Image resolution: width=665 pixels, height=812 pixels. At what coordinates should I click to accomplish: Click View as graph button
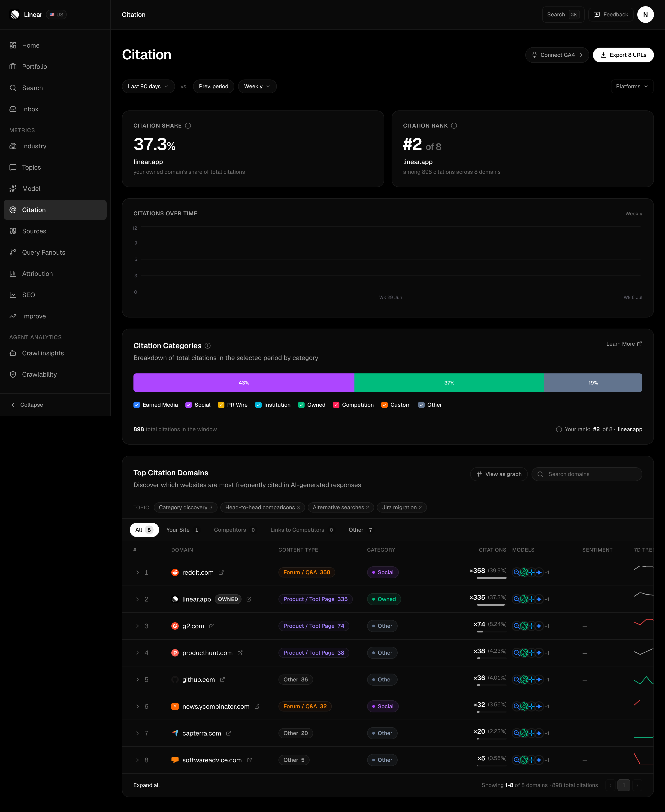coord(499,474)
